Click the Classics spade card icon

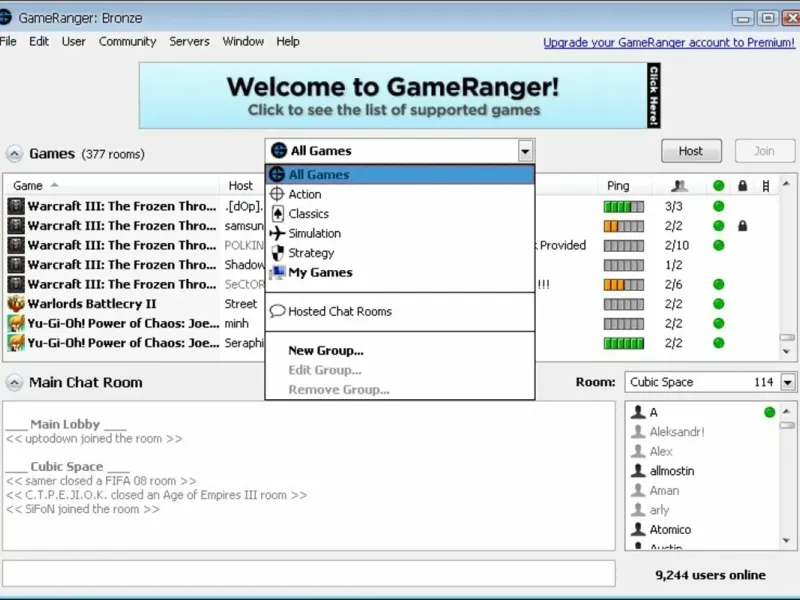(277, 214)
